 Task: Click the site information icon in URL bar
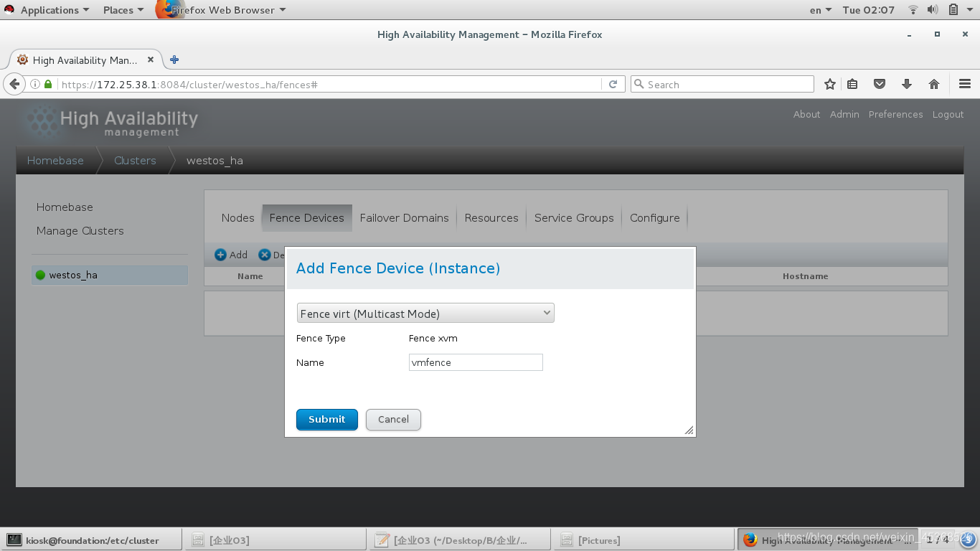click(x=34, y=84)
